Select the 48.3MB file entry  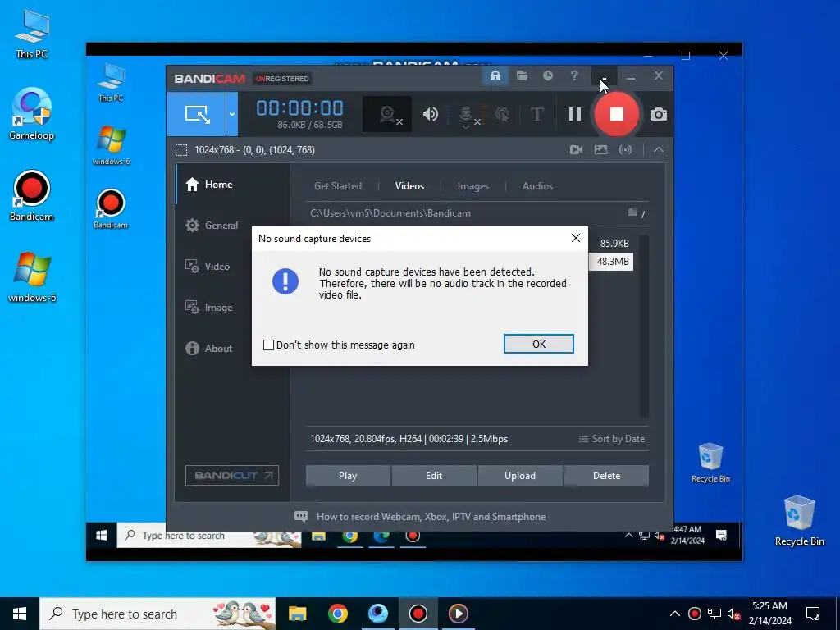coord(612,262)
